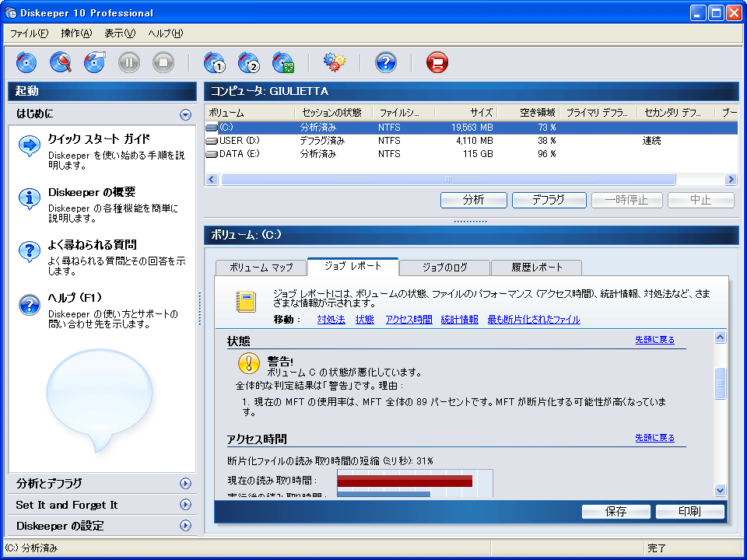Open the クイック スタート ガイド arrow icon
747x560 pixels.
click(x=30, y=145)
